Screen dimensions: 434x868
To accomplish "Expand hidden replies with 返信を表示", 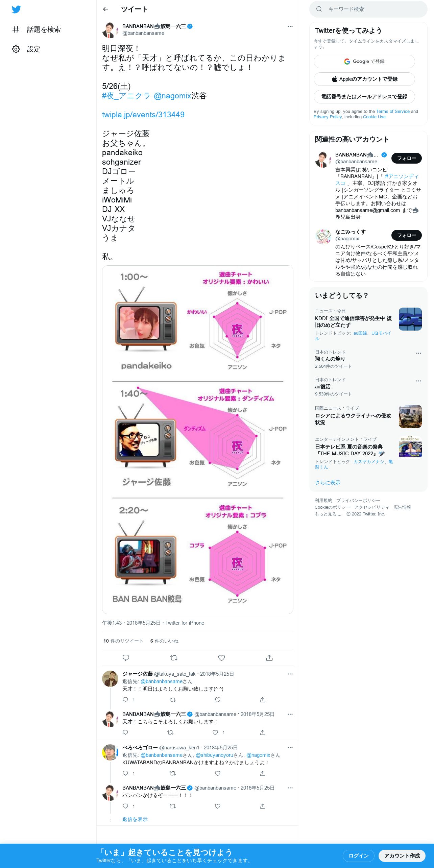I will pyautogui.click(x=135, y=819).
